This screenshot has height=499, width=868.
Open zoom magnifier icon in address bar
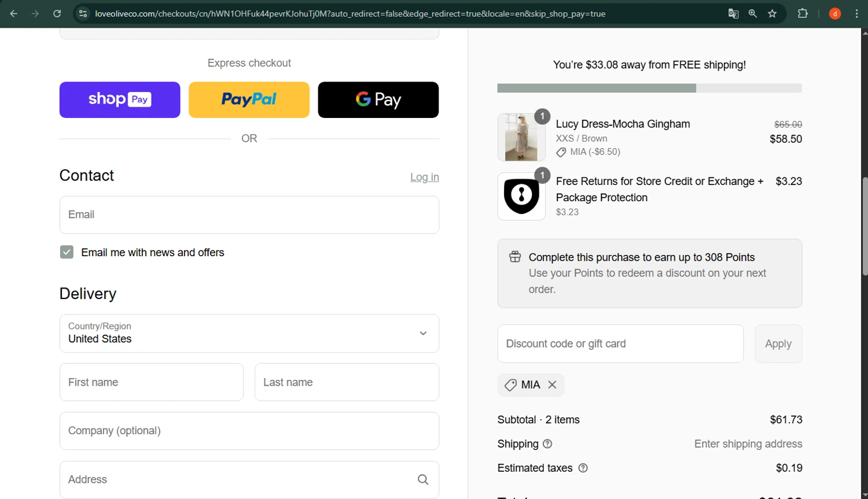752,13
